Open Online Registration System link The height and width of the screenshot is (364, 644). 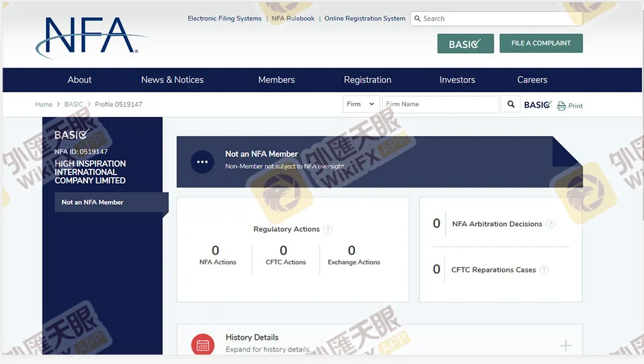pyautogui.click(x=364, y=19)
